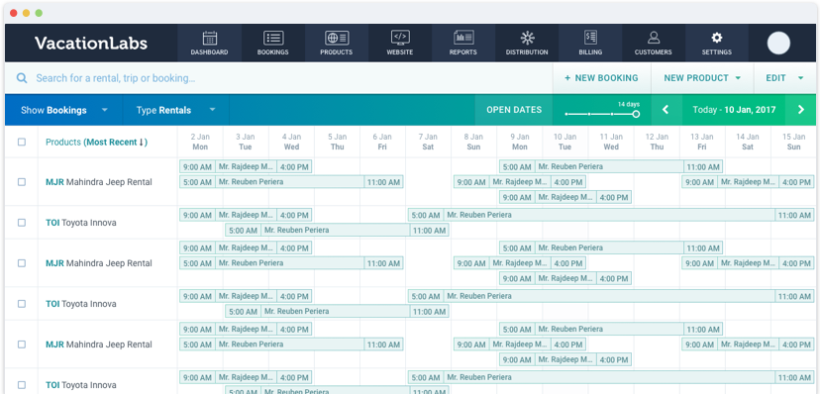The width and height of the screenshot is (820, 394).
Task: Sort by Products (Most Recent) header
Action: 97,142
